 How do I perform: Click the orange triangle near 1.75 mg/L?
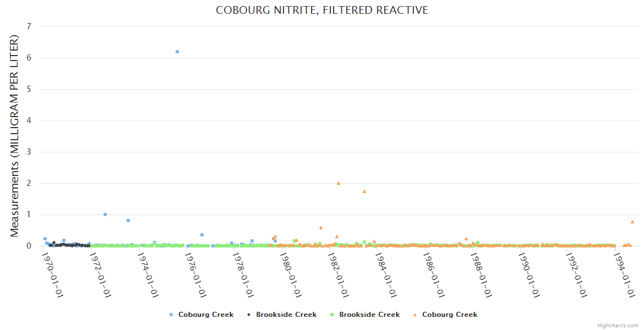(364, 191)
